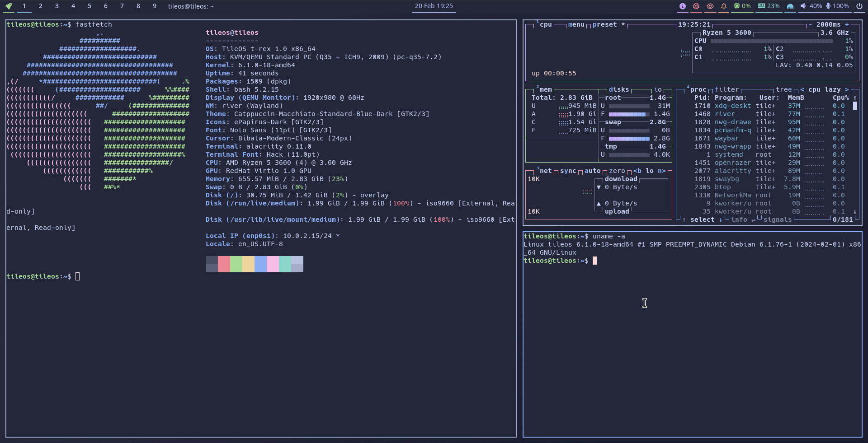The height and width of the screenshot is (443, 868).
Task: Open the btop preset selector
Action: coord(604,25)
